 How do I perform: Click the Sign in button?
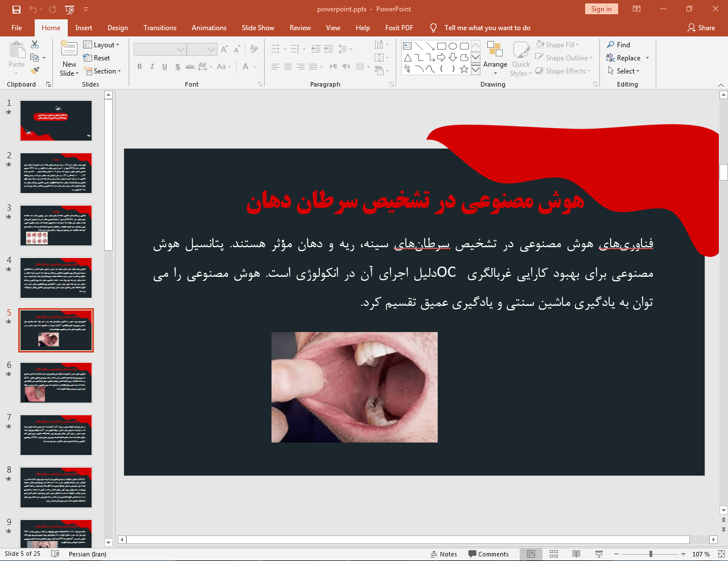601,9
